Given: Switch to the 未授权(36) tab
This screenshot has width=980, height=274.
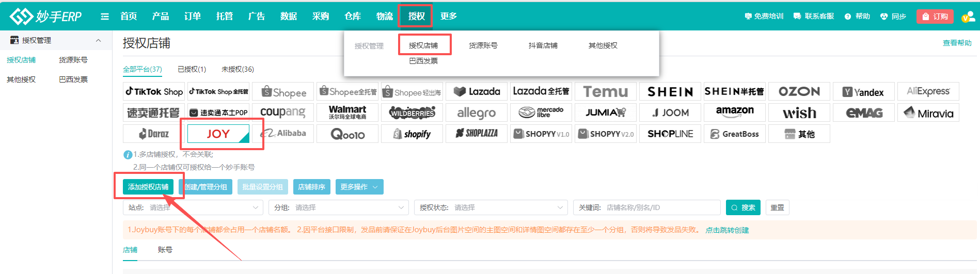Looking at the screenshot, I should (238, 69).
